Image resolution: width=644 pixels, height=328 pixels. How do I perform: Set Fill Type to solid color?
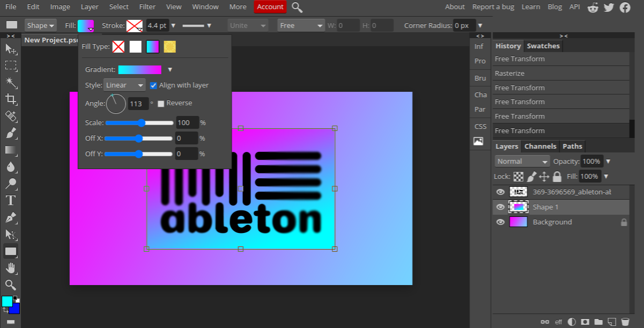pyautogui.click(x=136, y=47)
